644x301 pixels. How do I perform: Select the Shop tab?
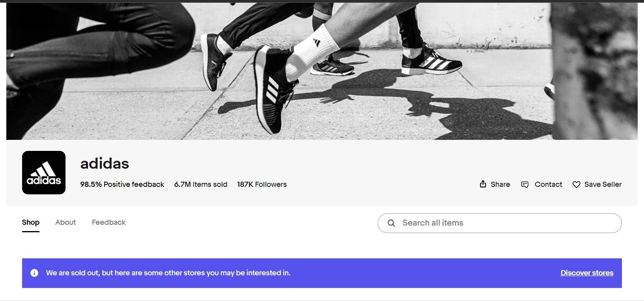pos(30,222)
